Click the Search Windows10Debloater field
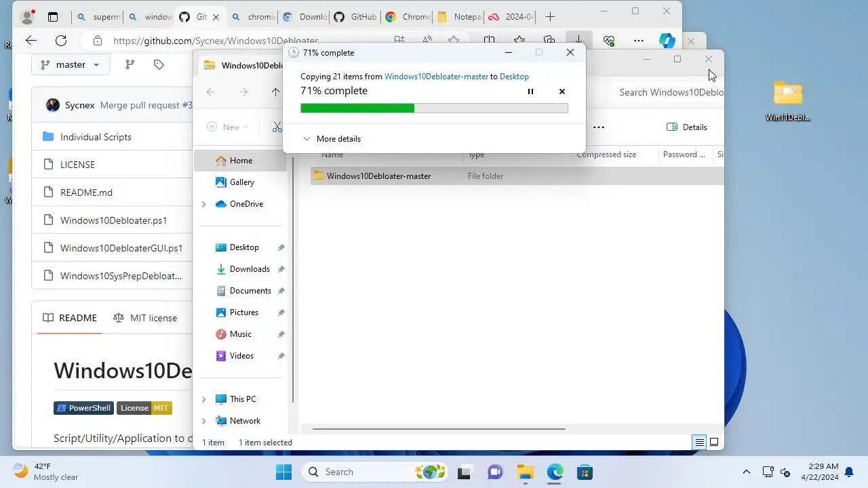 670,92
